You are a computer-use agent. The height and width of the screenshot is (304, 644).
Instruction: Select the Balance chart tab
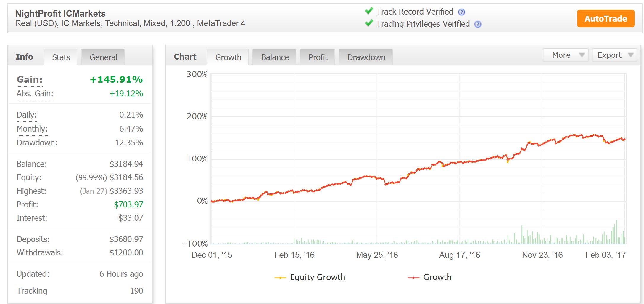[275, 57]
